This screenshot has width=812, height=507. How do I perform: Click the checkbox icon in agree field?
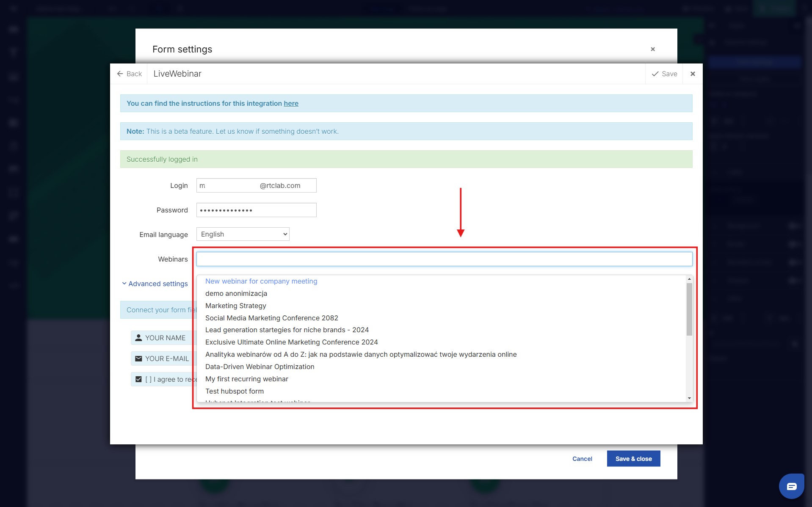coord(138,379)
